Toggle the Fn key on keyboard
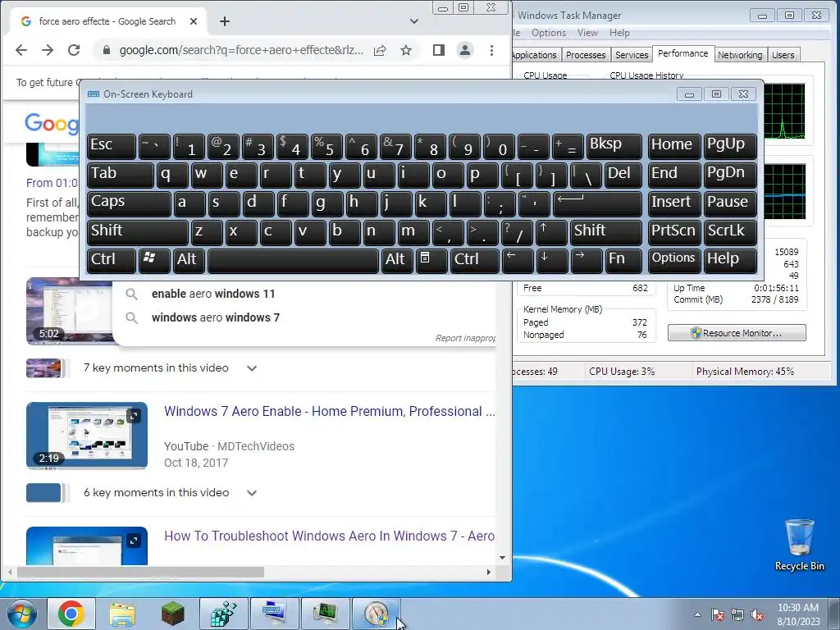The width and height of the screenshot is (840, 630). pos(623,260)
